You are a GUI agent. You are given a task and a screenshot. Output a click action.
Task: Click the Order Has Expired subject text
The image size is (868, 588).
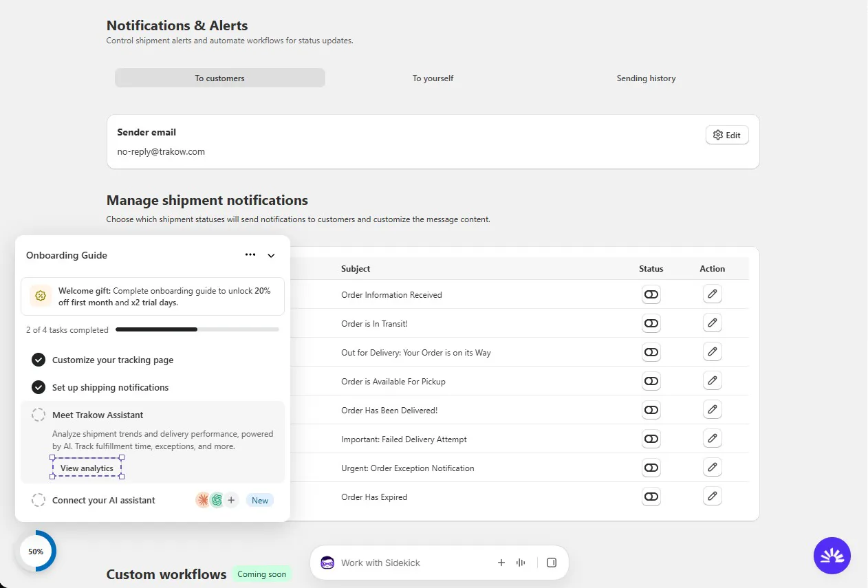374,497
